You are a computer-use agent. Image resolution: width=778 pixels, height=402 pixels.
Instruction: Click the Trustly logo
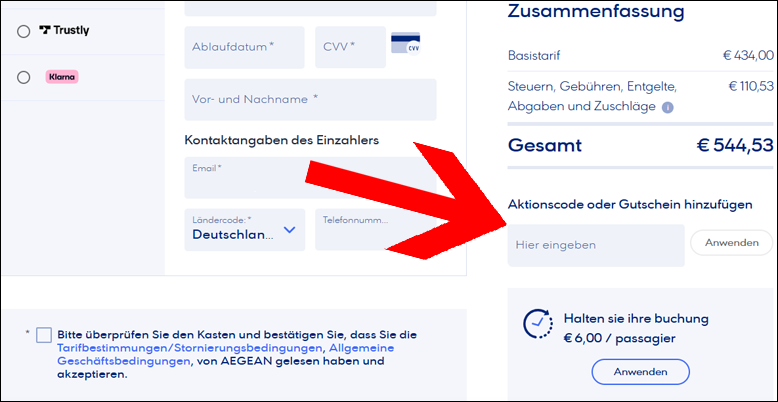coord(64,31)
